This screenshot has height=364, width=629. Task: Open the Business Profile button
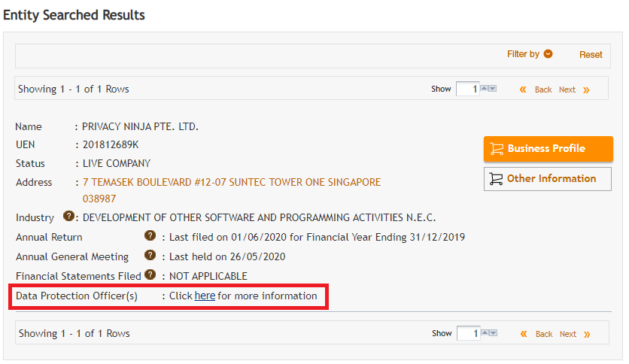548,149
